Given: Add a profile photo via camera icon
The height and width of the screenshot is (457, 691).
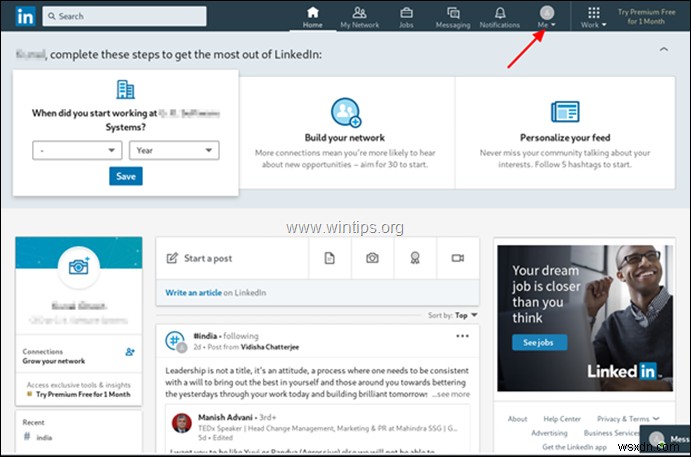Looking at the screenshot, I should (79, 267).
